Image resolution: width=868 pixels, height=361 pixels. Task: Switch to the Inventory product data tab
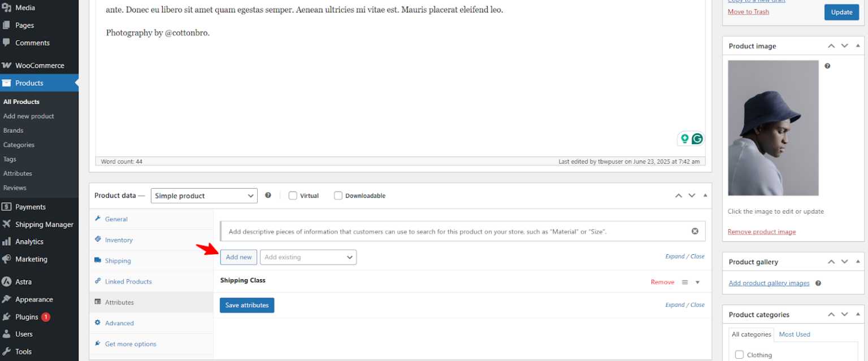(x=119, y=240)
